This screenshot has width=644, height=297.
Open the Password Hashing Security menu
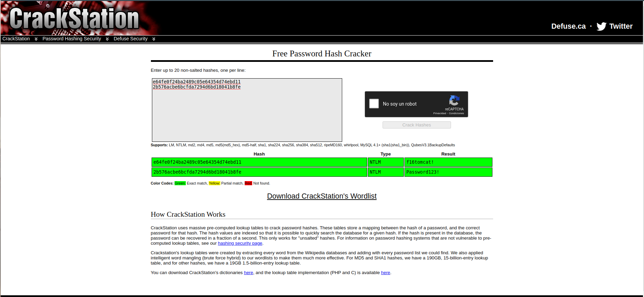click(72, 39)
